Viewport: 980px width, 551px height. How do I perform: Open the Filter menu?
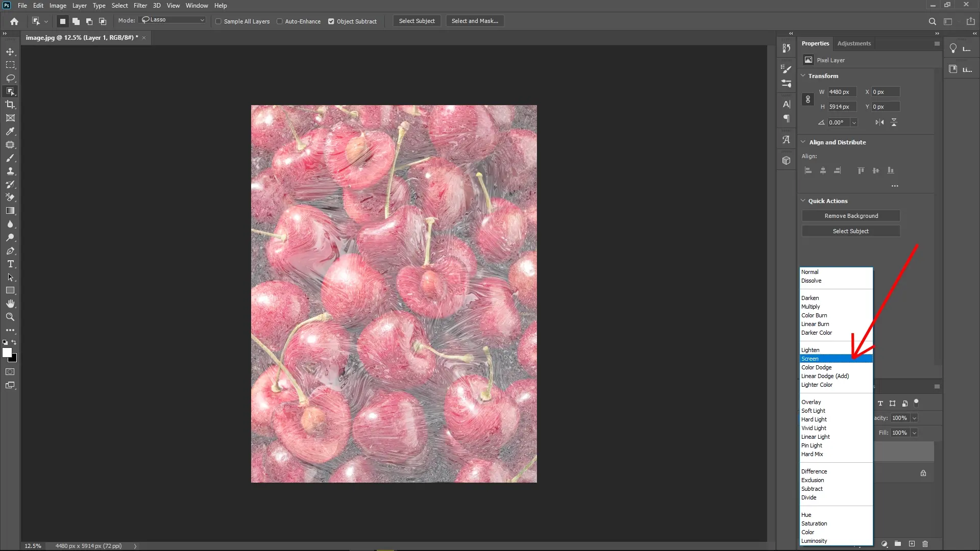(x=140, y=5)
